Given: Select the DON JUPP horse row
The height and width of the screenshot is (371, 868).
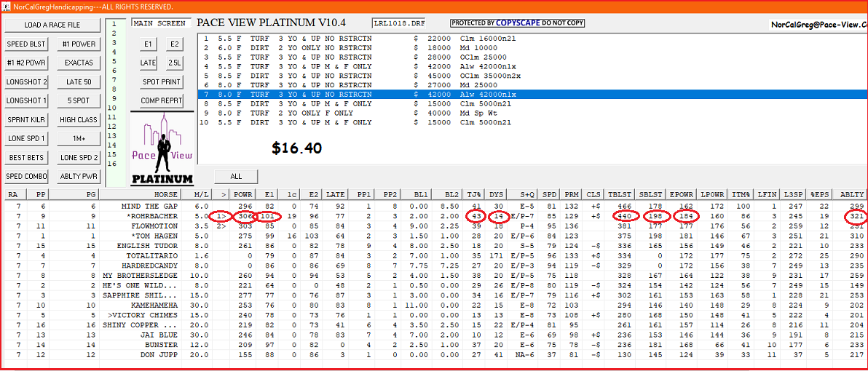Looking at the screenshot, I should 434,354.
